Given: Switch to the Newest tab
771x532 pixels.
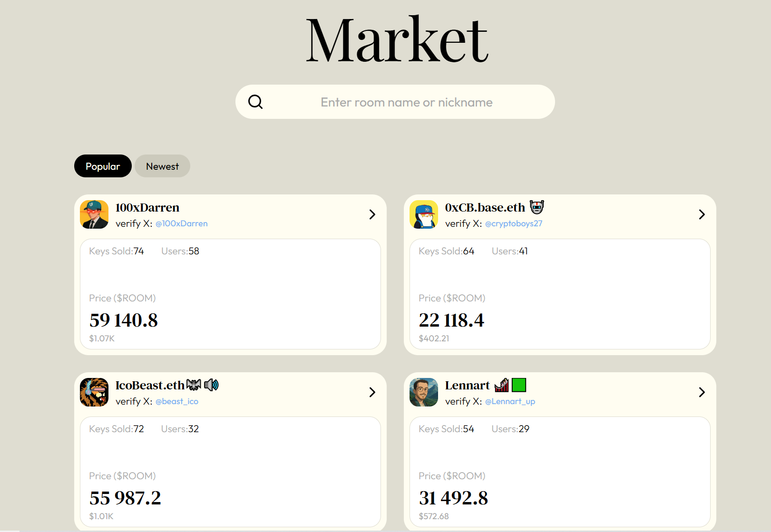Looking at the screenshot, I should point(162,166).
